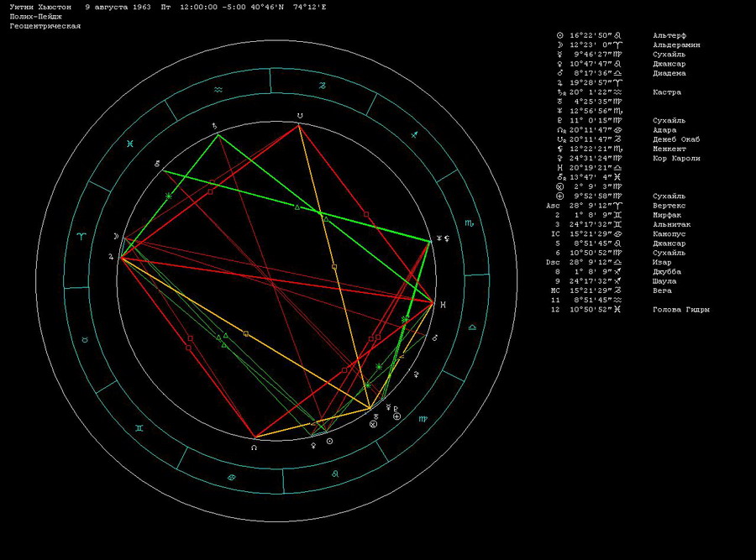Image resolution: width=756 pixels, height=560 pixels.
Task: Select the Mercury glyph in the chart wheel
Action: point(389,408)
